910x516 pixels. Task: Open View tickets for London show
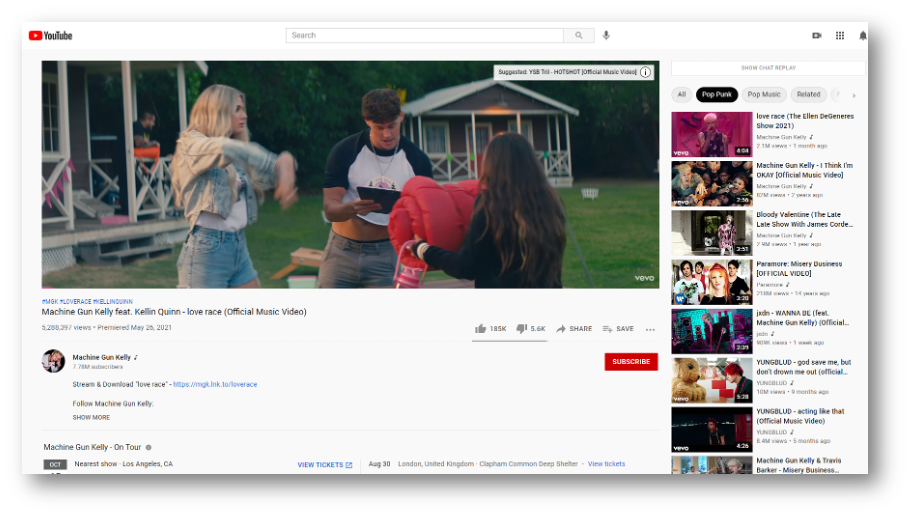tap(606, 464)
